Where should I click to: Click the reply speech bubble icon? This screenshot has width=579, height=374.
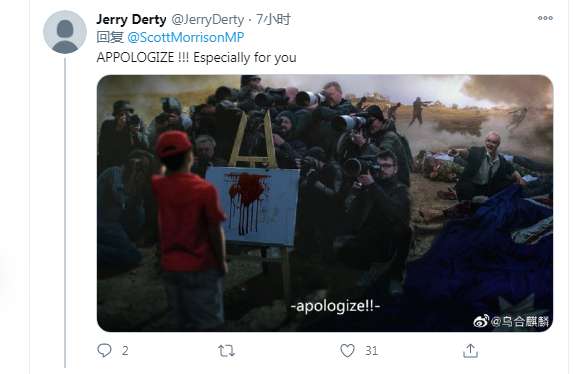(x=104, y=350)
